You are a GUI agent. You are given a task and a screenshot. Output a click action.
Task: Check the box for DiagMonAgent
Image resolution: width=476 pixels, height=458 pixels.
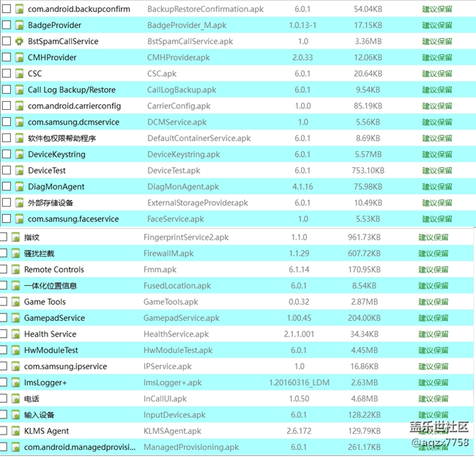coord(7,186)
